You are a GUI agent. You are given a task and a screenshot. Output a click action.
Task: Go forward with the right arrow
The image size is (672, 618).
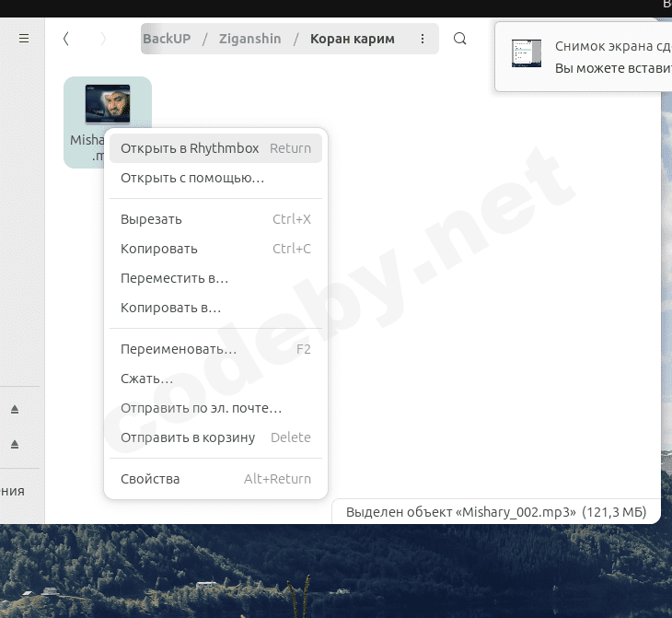coord(103,39)
